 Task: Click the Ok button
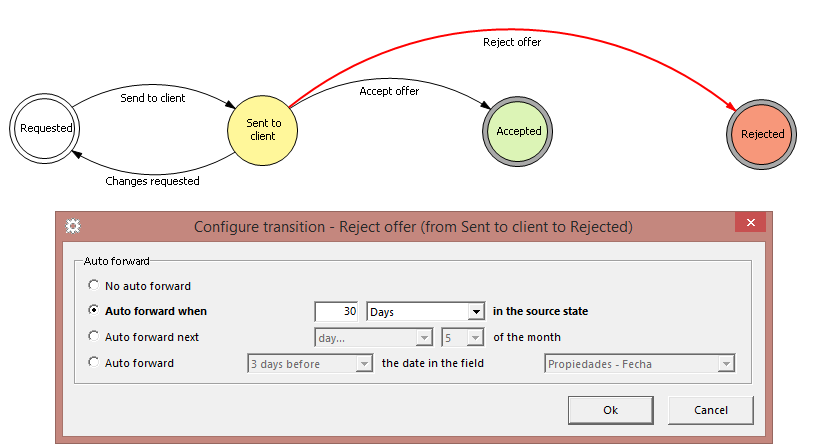[610, 410]
